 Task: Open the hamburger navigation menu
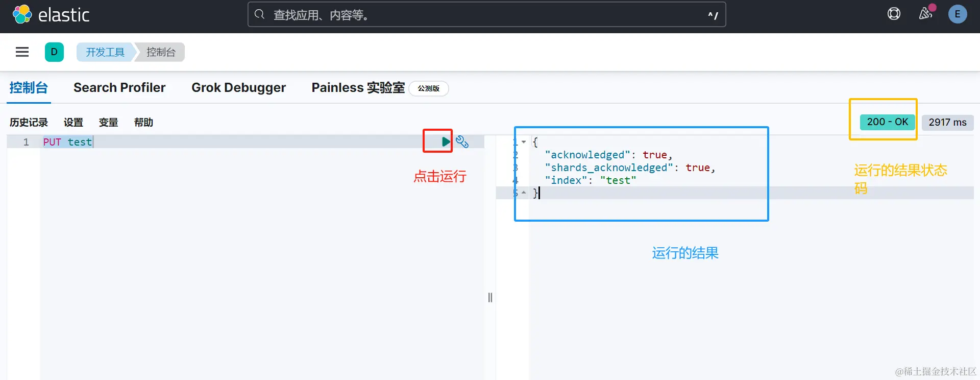pyautogui.click(x=22, y=52)
